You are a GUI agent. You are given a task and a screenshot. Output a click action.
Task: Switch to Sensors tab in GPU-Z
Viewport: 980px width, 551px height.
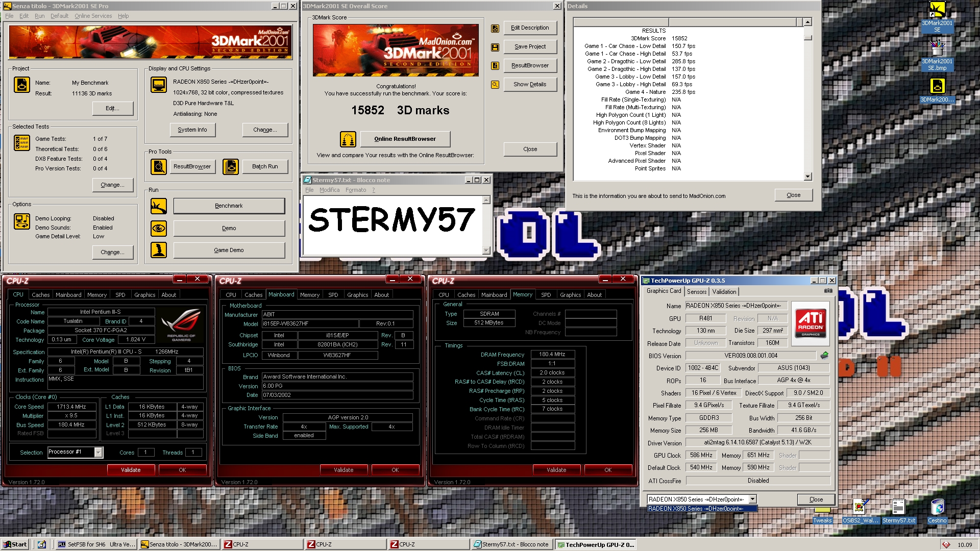point(697,291)
